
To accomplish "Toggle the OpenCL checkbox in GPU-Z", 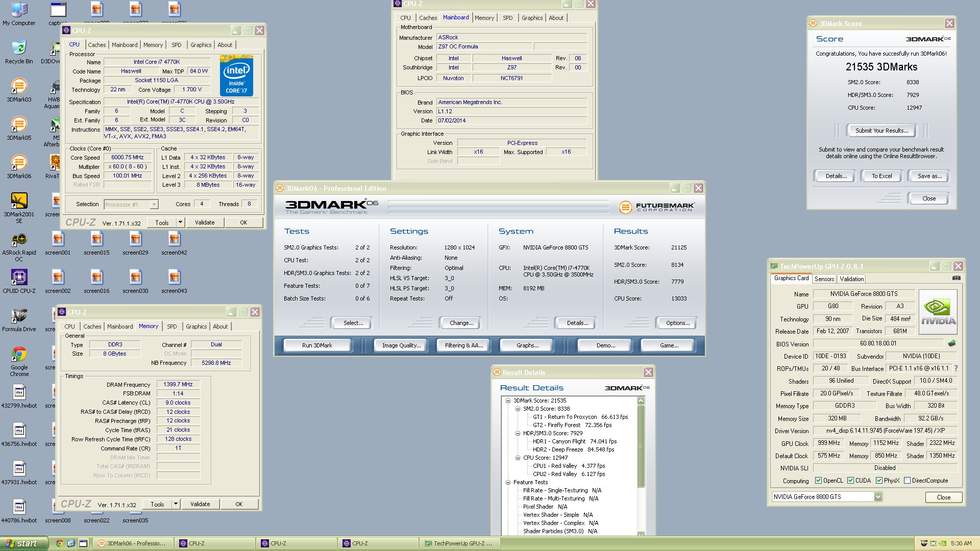I will point(818,481).
